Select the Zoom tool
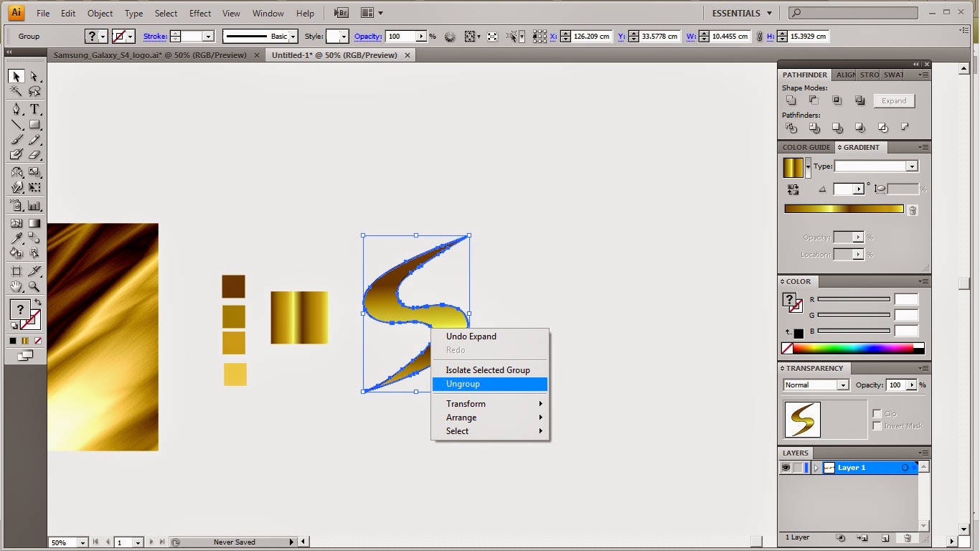This screenshot has height=551, width=980. 34,286
